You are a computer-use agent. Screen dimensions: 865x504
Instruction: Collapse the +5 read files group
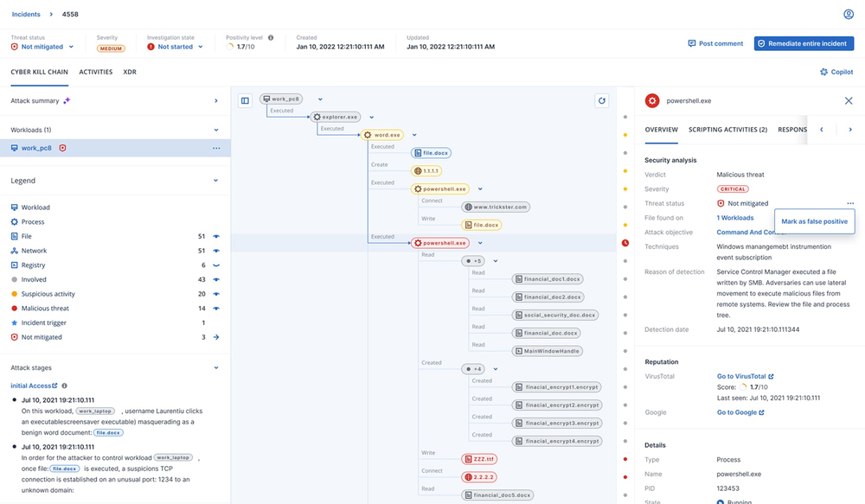click(496, 261)
